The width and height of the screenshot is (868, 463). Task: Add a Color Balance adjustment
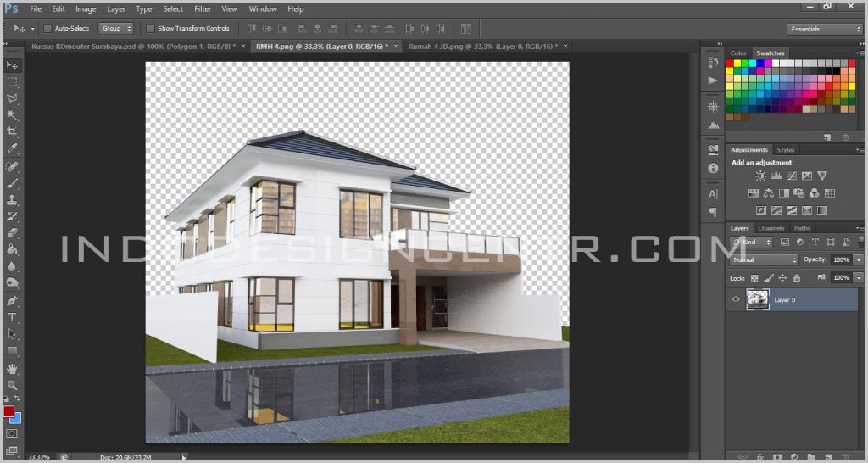pos(768,193)
